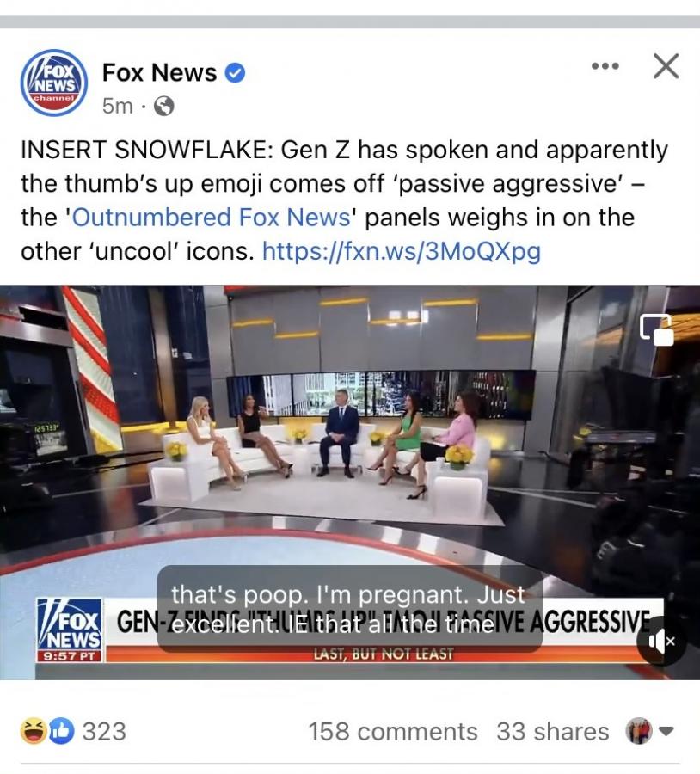Enable picture-in-picture on the video
Screen dimensions: 700x774
coord(656,329)
